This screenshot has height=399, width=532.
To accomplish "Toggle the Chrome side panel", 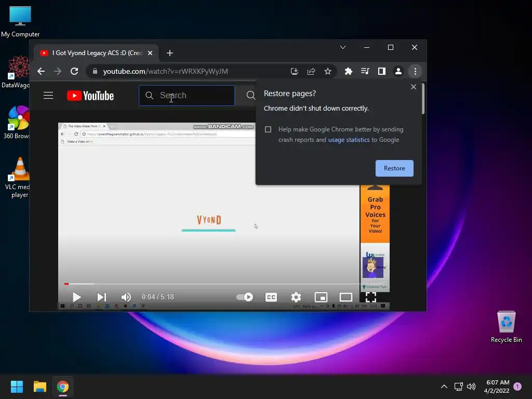I will click(x=382, y=71).
